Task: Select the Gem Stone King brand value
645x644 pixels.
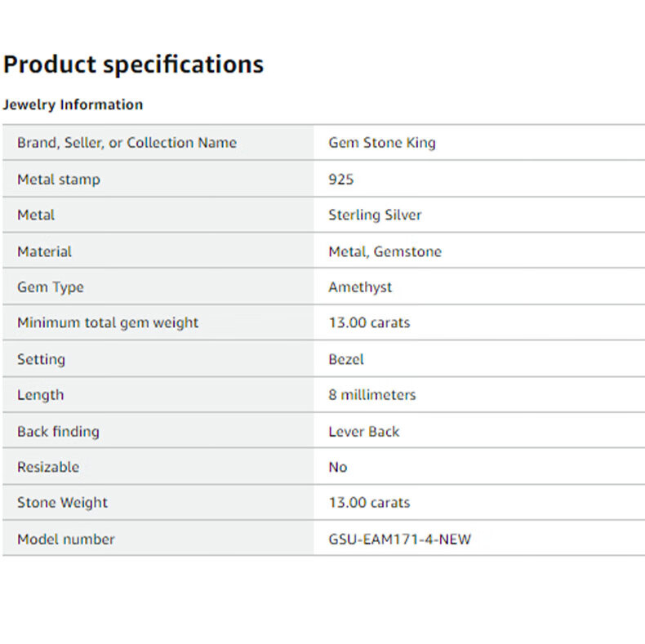Action: tap(382, 143)
